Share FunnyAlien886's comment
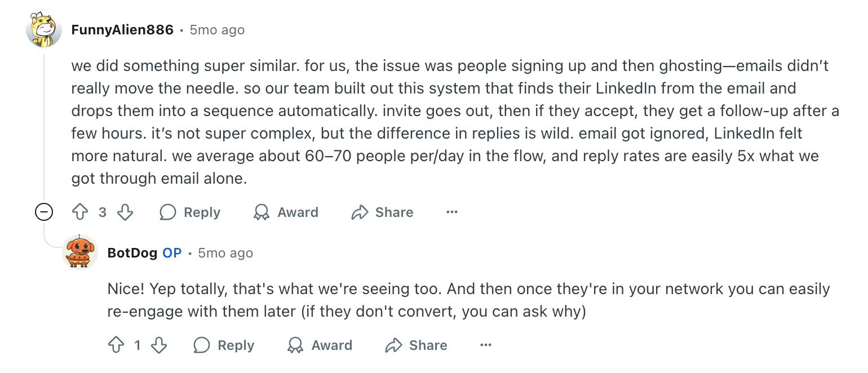Screen dimensions: 868x373 tap(382, 212)
